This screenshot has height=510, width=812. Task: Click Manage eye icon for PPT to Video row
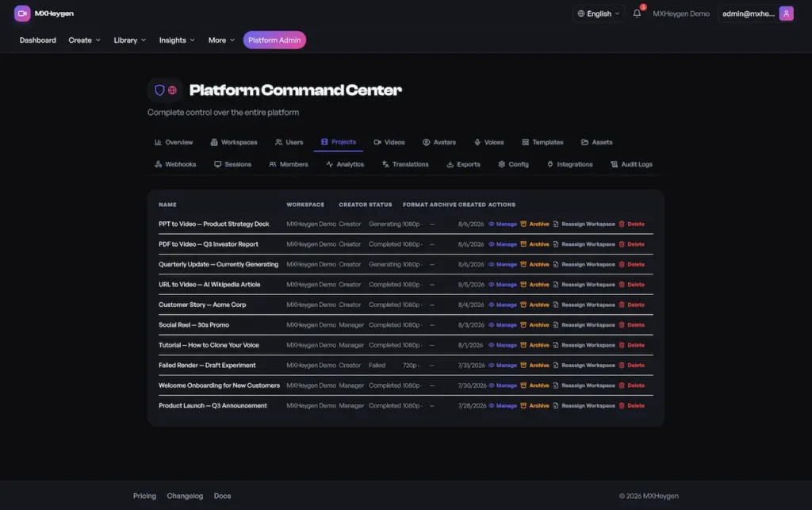point(492,224)
